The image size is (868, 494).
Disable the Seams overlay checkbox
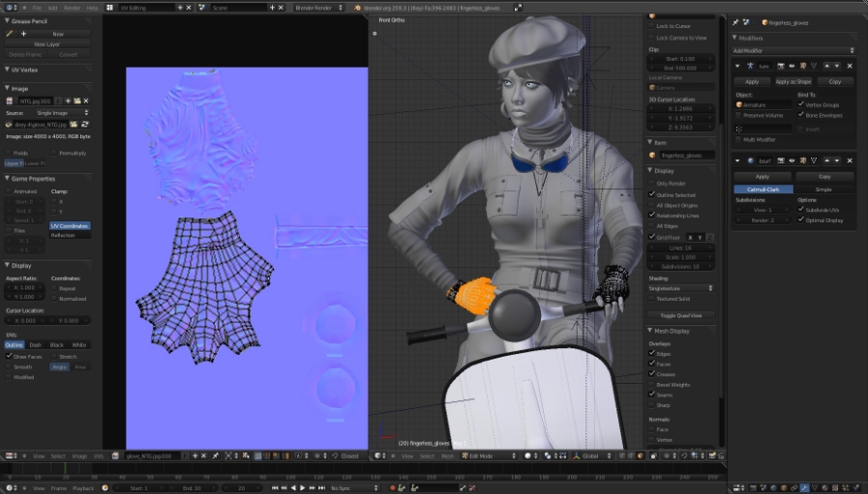(652, 395)
